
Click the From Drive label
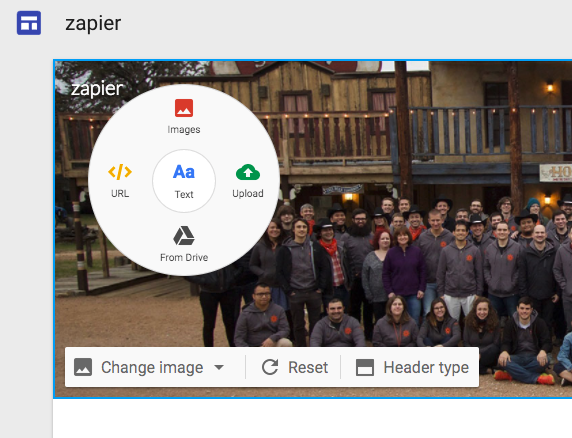pos(184,257)
